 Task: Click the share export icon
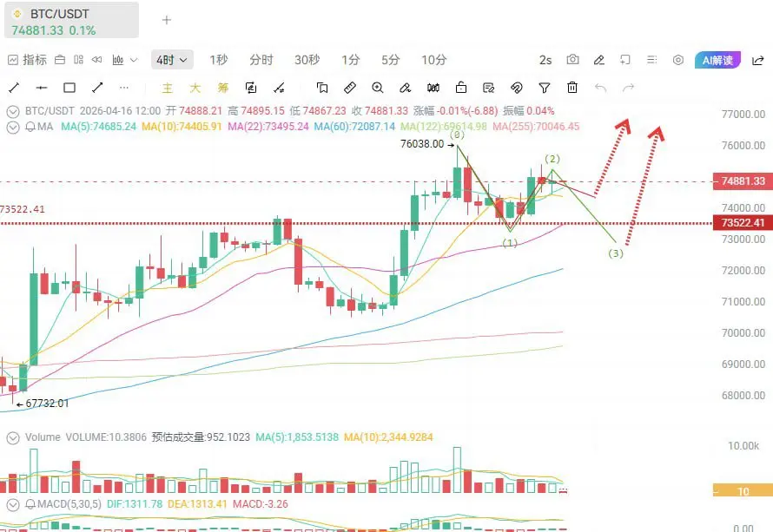tap(758, 60)
